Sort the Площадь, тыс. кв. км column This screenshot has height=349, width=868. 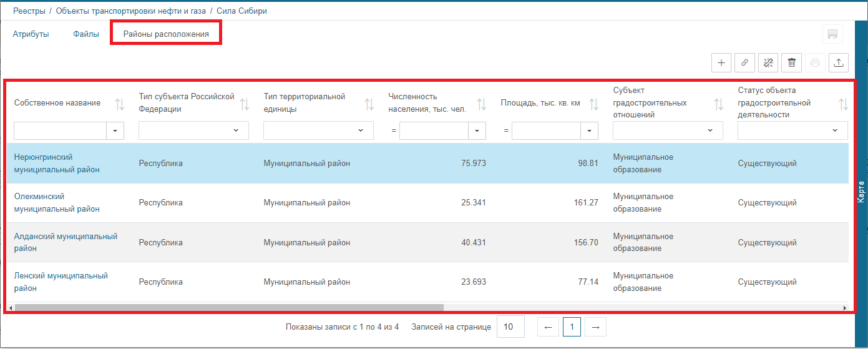593,104
